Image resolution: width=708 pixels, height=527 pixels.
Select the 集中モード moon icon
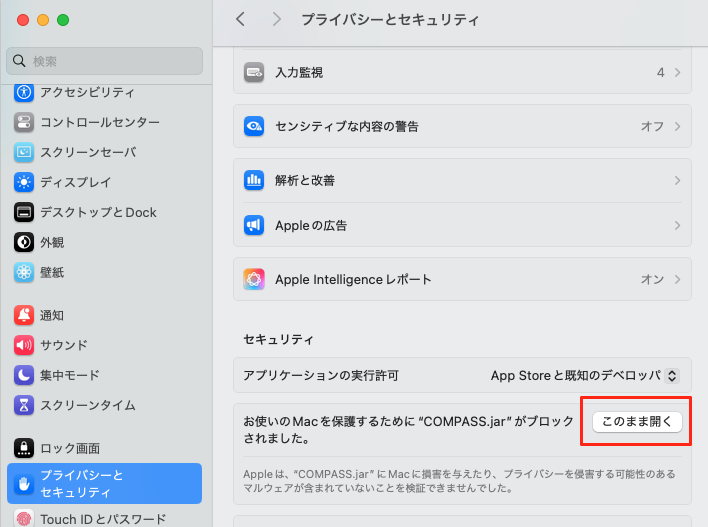(24, 375)
